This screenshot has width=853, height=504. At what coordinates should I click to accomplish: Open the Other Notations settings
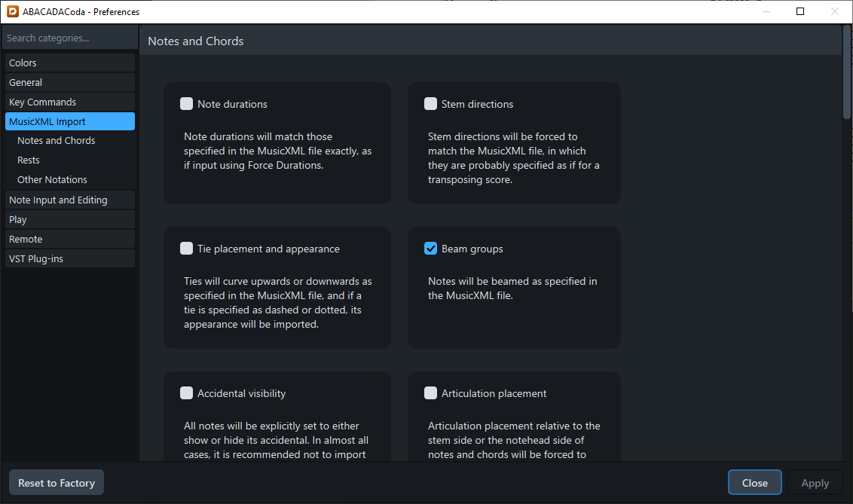point(69,179)
